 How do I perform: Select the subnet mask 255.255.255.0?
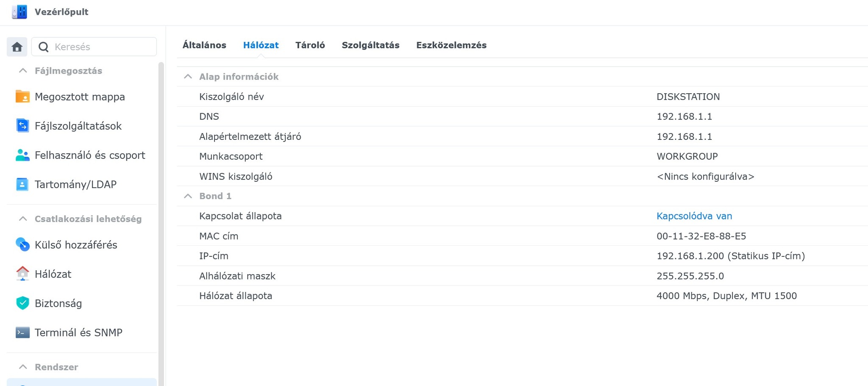pos(690,276)
